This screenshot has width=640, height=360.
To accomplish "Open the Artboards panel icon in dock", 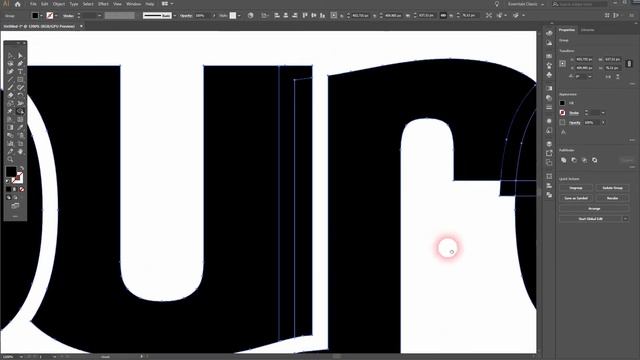I will point(549,163).
